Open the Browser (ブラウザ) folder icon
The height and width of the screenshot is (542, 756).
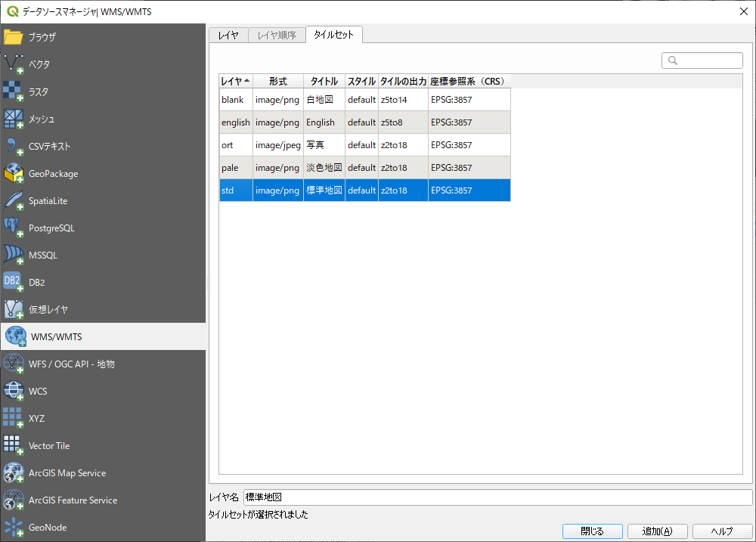point(13,37)
